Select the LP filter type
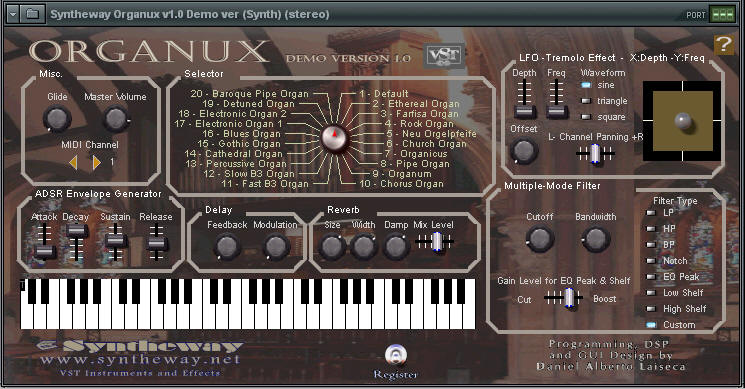This screenshot has width=745, height=389. [x=651, y=213]
